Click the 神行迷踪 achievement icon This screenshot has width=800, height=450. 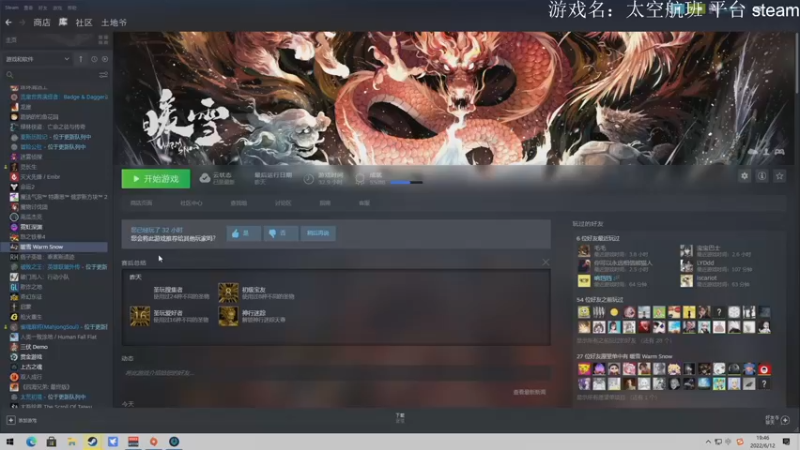pyautogui.click(x=228, y=316)
